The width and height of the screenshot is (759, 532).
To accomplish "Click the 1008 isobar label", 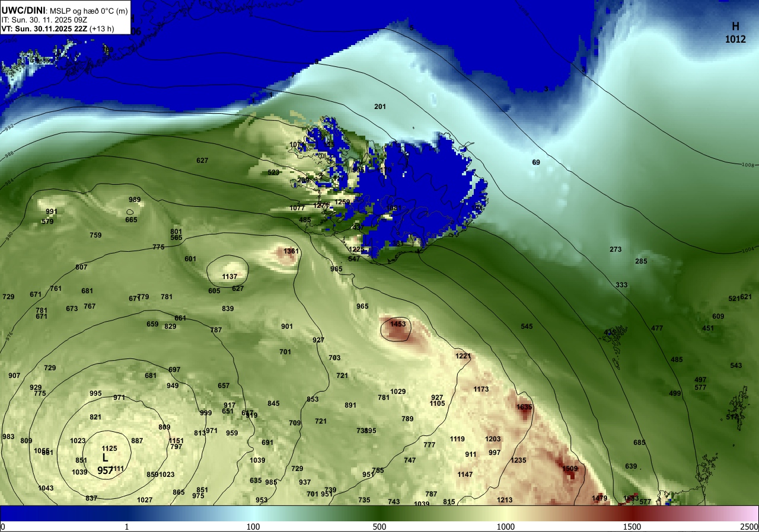I will (x=749, y=165).
